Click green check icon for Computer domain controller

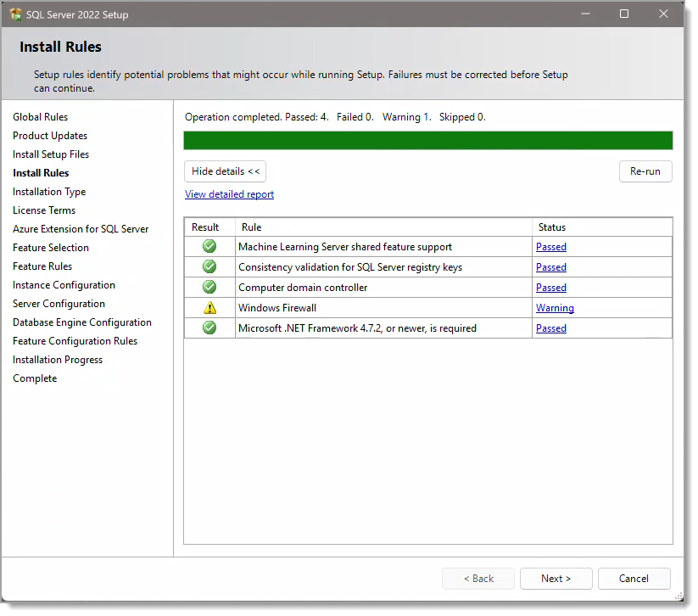click(x=209, y=288)
